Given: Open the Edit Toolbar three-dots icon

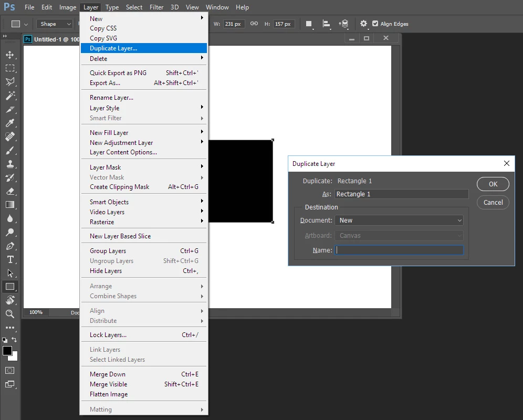Looking at the screenshot, I should coord(10,328).
